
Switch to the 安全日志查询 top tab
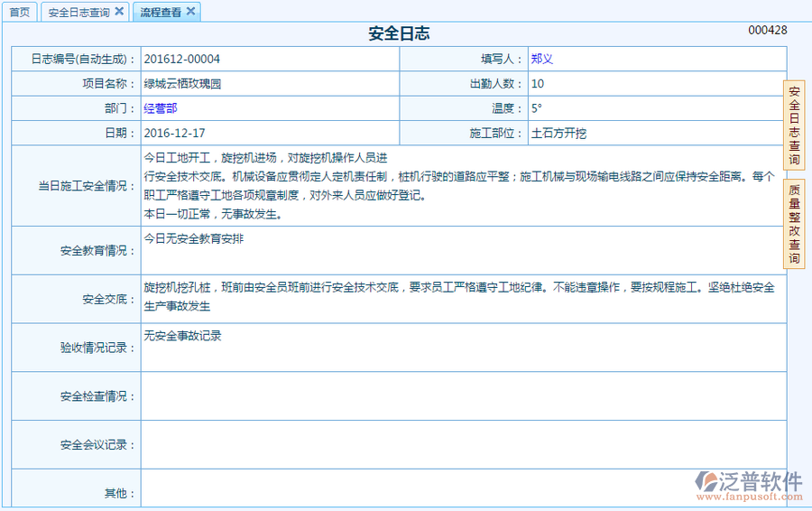(x=78, y=13)
